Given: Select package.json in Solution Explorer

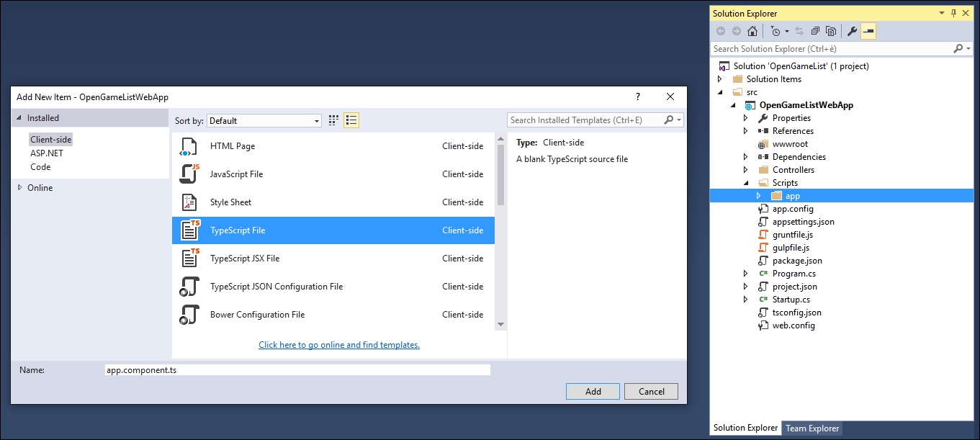Looking at the screenshot, I should point(797,261).
